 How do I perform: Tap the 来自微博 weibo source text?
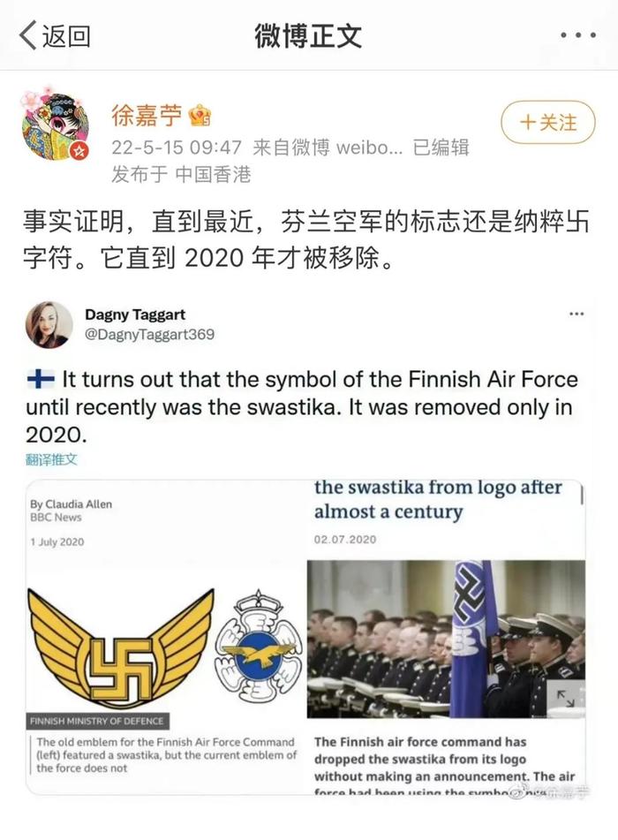tap(328, 148)
